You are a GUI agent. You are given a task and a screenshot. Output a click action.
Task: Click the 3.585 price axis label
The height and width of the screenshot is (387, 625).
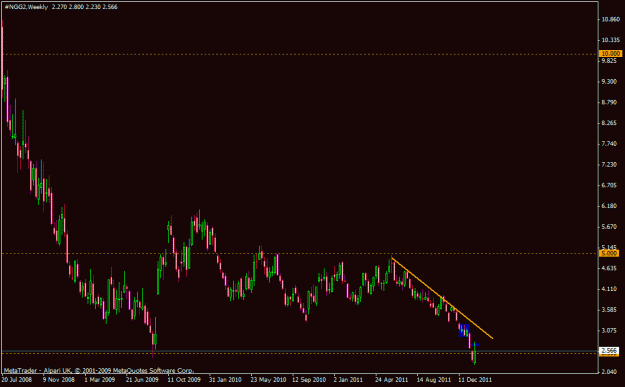point(610,309)
